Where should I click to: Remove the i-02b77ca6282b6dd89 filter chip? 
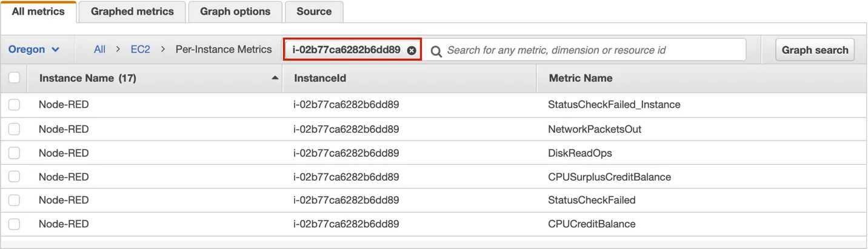click(412, 50)
